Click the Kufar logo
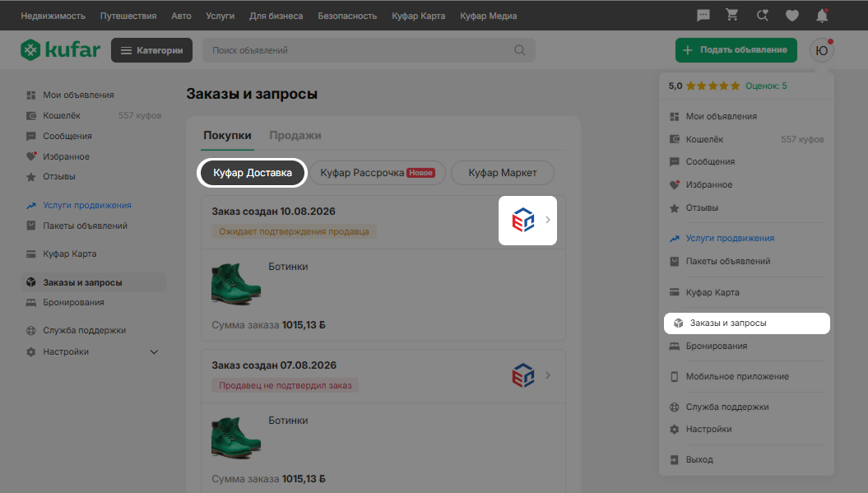This screenshot has width=868, height=493. (x=60, y=50)
